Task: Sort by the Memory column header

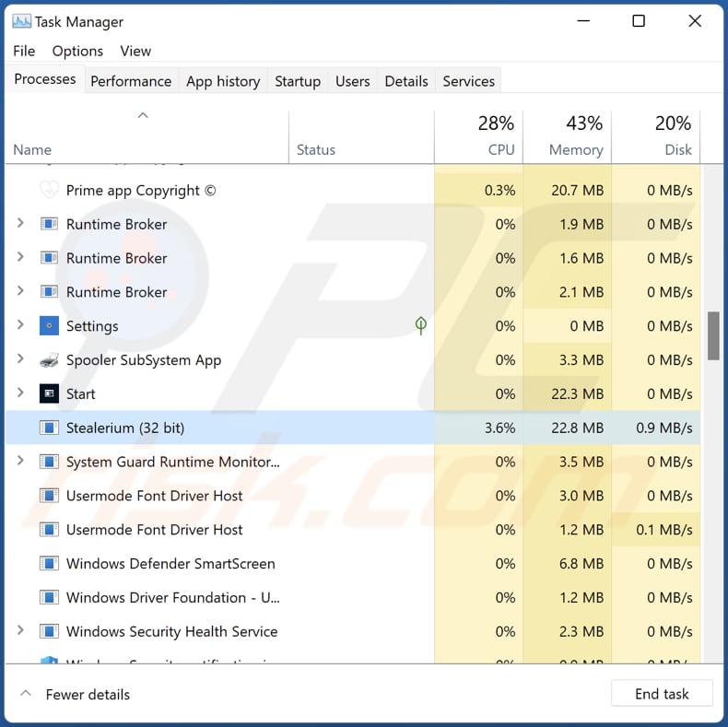Action: (568, 137)
